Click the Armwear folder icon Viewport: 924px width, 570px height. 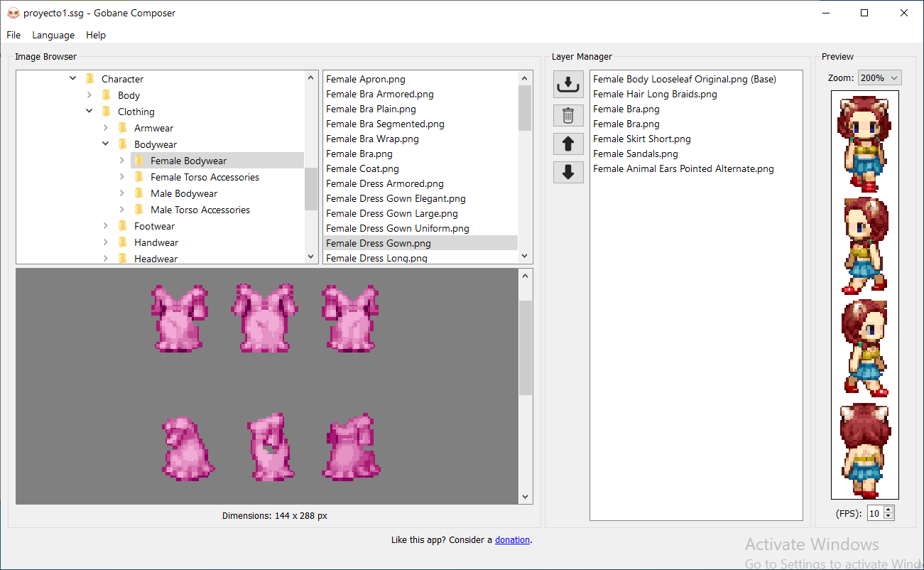pyautogui.click(x=123, y=128)
